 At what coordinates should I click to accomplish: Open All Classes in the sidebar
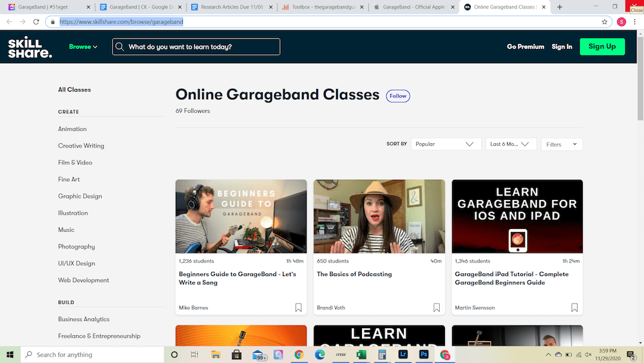point(74,90)
